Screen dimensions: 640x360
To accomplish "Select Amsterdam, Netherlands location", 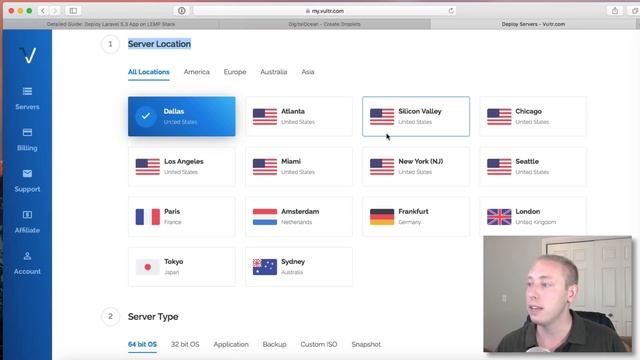I will tap(299, 217).
